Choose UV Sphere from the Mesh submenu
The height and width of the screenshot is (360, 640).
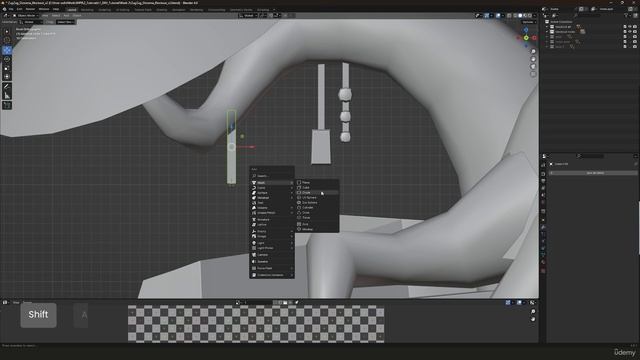coord(317,198)
